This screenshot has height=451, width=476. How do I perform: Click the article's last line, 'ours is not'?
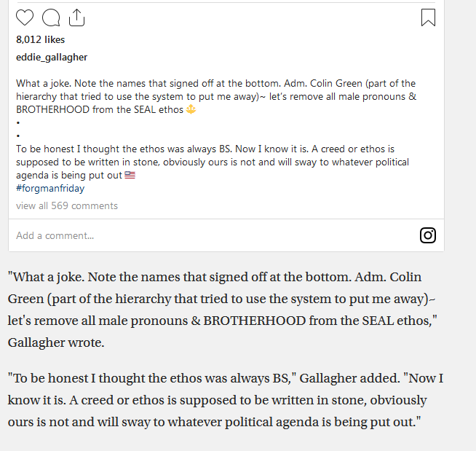(x=43, y=423)
